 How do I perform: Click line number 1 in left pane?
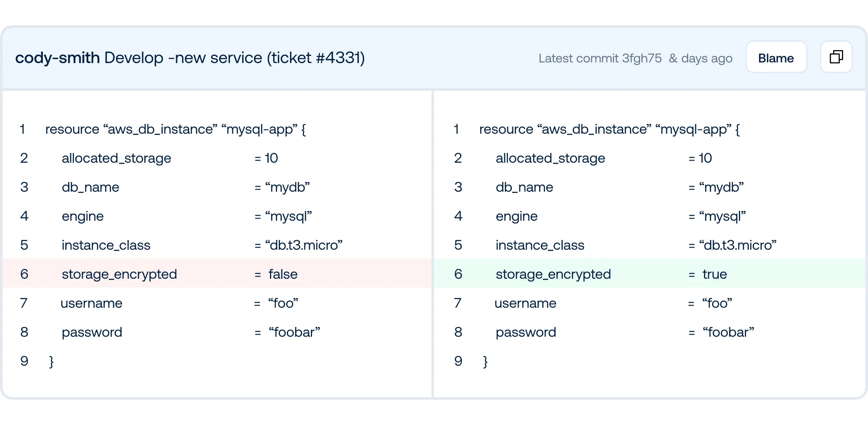(23, 129)
